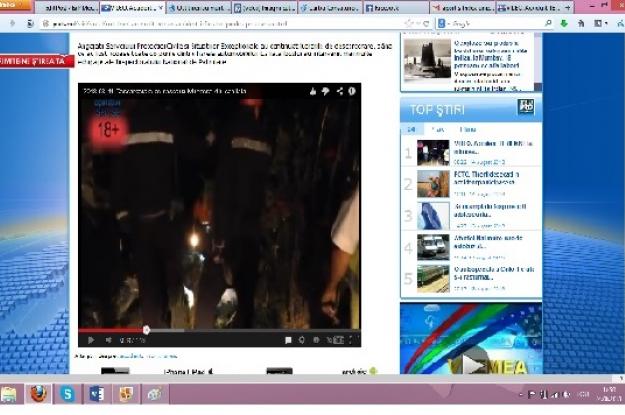
Task: Open File Explorer from taskbar
Action: coord(9,394)
